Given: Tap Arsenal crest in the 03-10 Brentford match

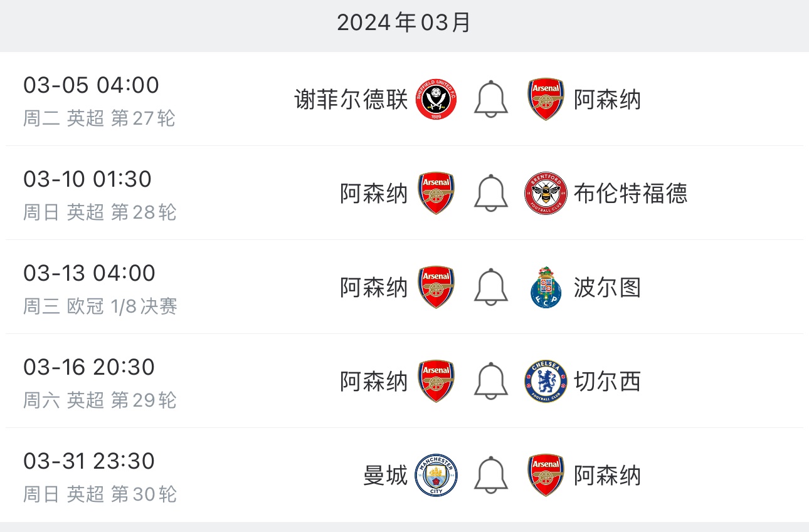Looking at the screenshot, I should (x=436, y=193).
